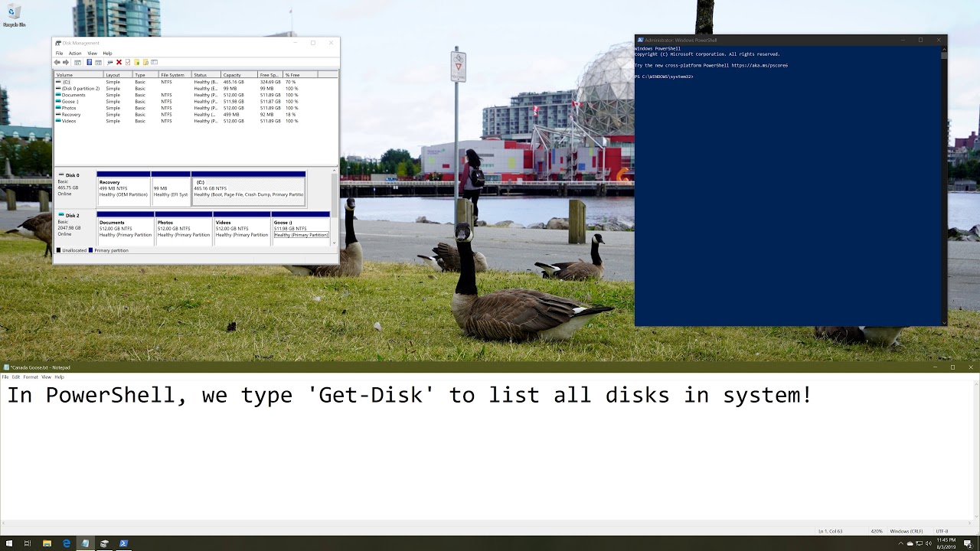
Task: Sort by the Status column header
Action: tap(206, 75)
